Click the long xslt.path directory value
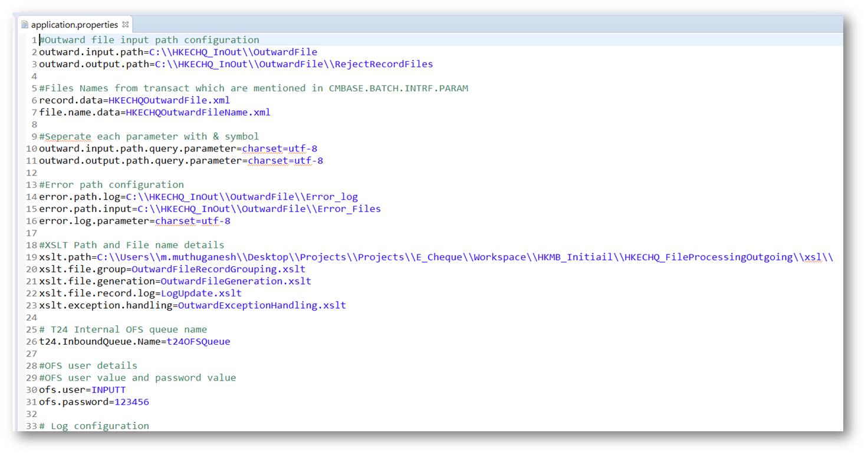 tap(465, 257)
